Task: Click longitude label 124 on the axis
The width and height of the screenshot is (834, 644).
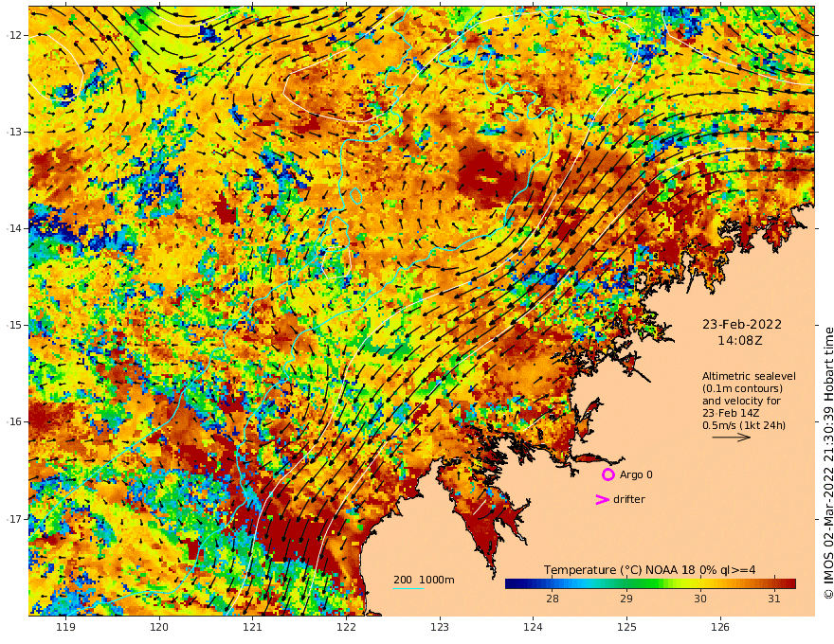Action: (534, 627)
